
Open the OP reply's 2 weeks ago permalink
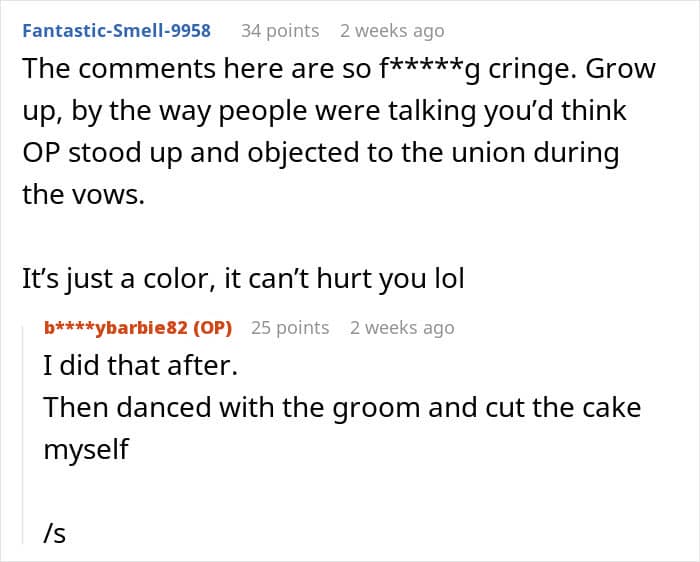pyautogui.click(x=402, y=328)
